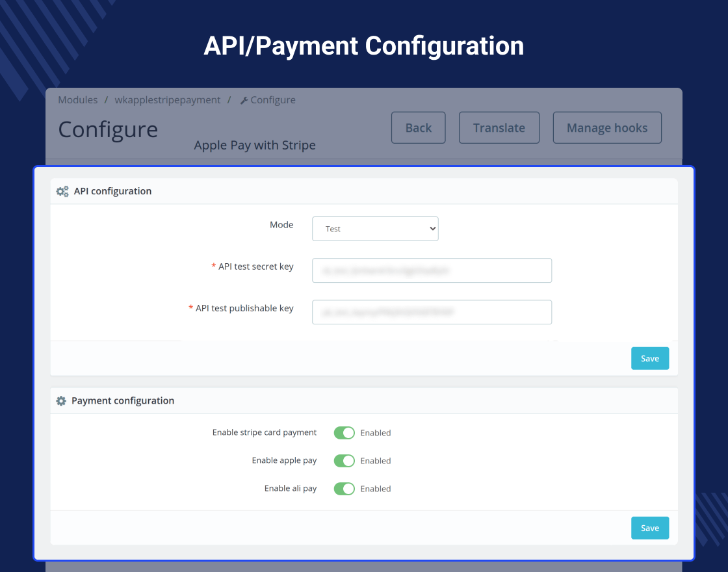Click the 'API configuration' section heading
This screenshot has width=728, height=572.
click(x=113, y=191)
